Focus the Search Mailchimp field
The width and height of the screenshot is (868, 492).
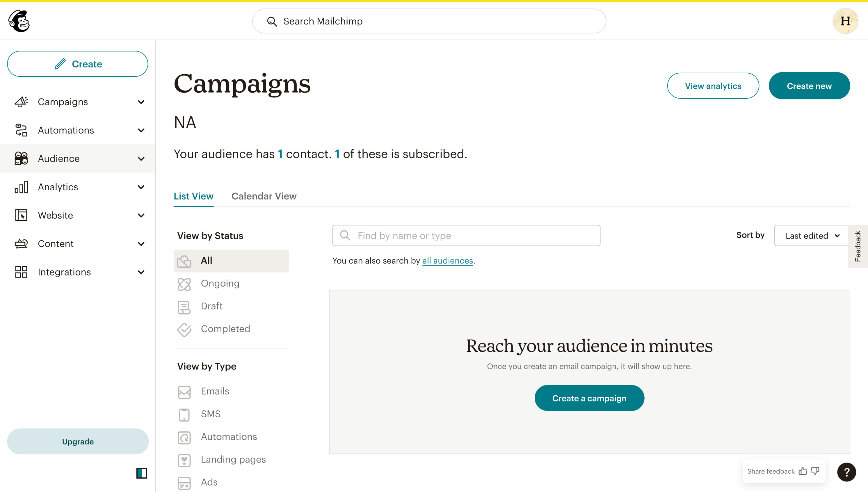(429, 21)
